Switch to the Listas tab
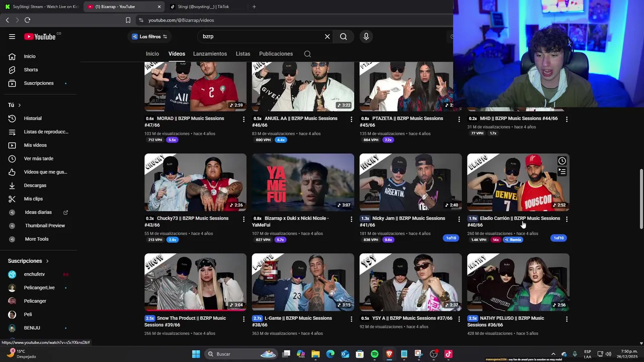The image size is (644, 362). tap(243, 54)
